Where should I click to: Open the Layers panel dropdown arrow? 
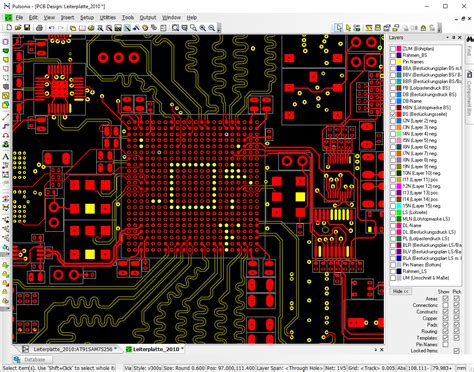pyautogui.click(x=447, y=38)
